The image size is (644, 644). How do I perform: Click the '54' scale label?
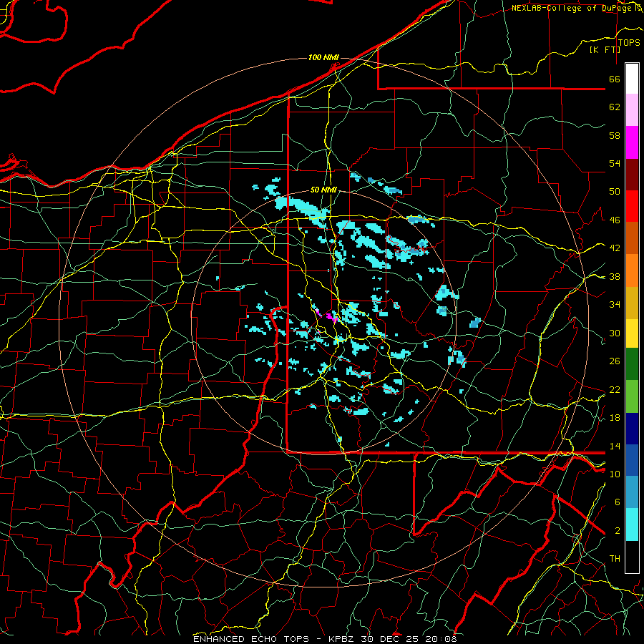(x=615, y=163)
